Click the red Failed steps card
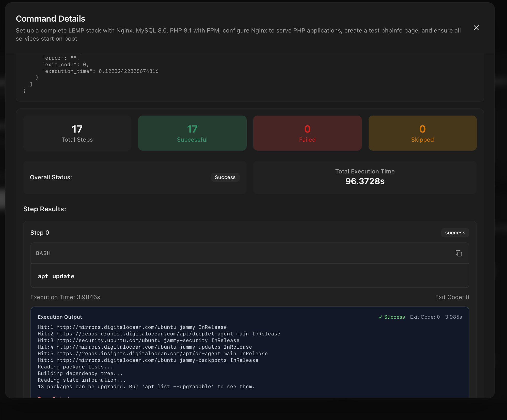507x420 pixels. click(x=307, y=133)
